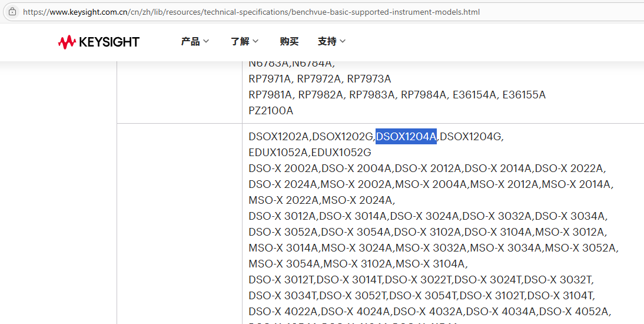Click the MSO-X 3052A model text

(x=581, y=249)
